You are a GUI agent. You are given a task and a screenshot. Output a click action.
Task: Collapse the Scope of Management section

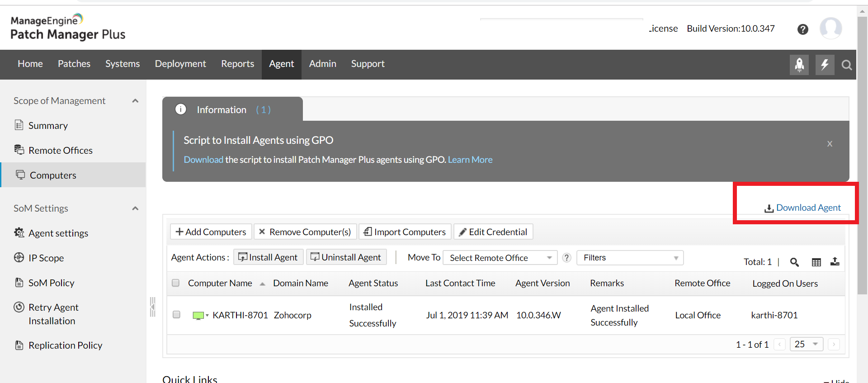click(x=135, y=101)
